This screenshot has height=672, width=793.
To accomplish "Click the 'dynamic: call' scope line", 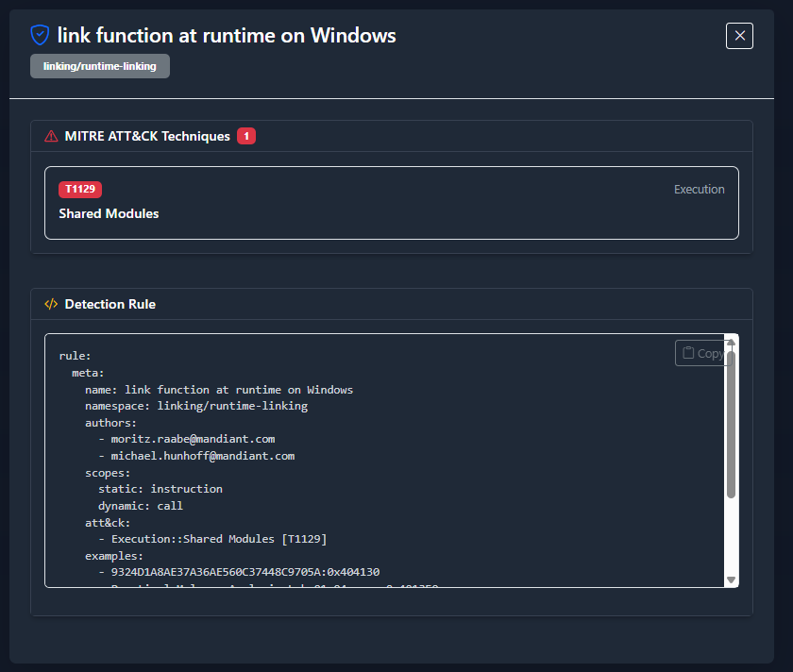I will (x=141, y=506).
